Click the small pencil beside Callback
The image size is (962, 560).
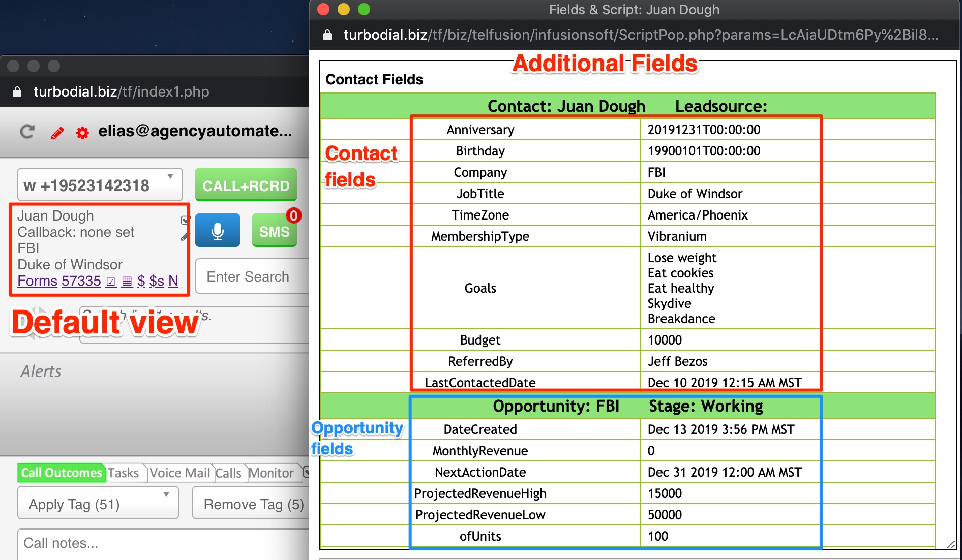184,237
